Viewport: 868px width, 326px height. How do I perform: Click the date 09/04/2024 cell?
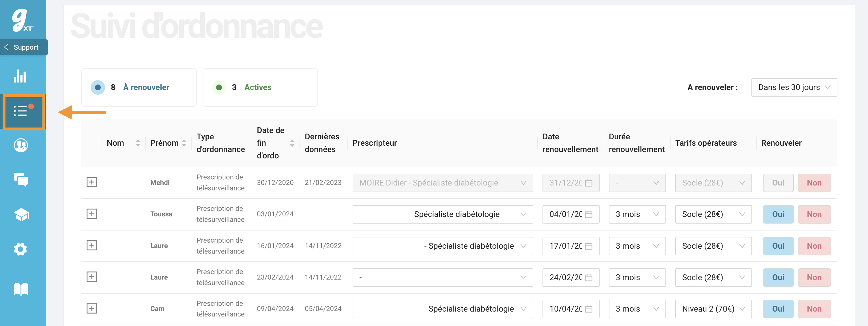tap(275, 309)
